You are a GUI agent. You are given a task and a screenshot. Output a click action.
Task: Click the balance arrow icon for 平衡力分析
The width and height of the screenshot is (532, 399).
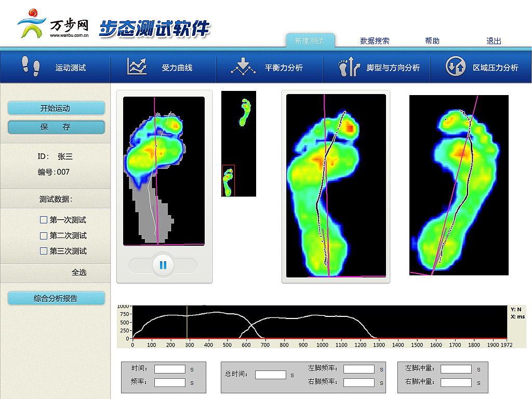point(243,66)
